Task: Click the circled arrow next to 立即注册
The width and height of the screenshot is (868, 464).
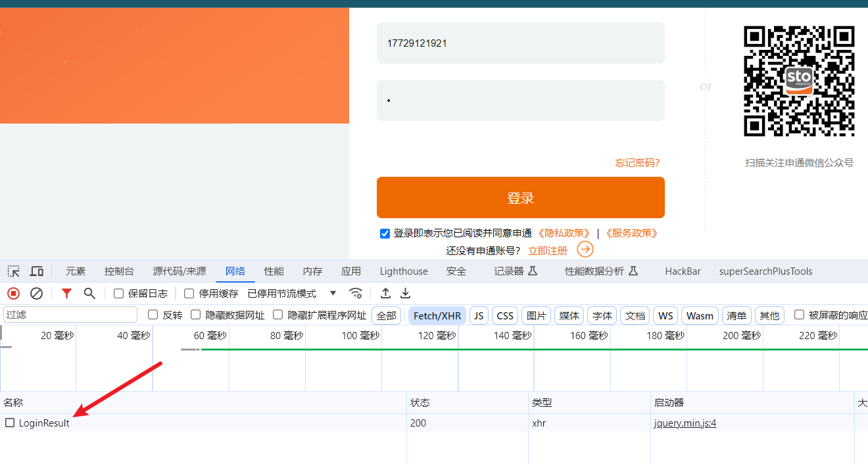Action: click(585, 250)
